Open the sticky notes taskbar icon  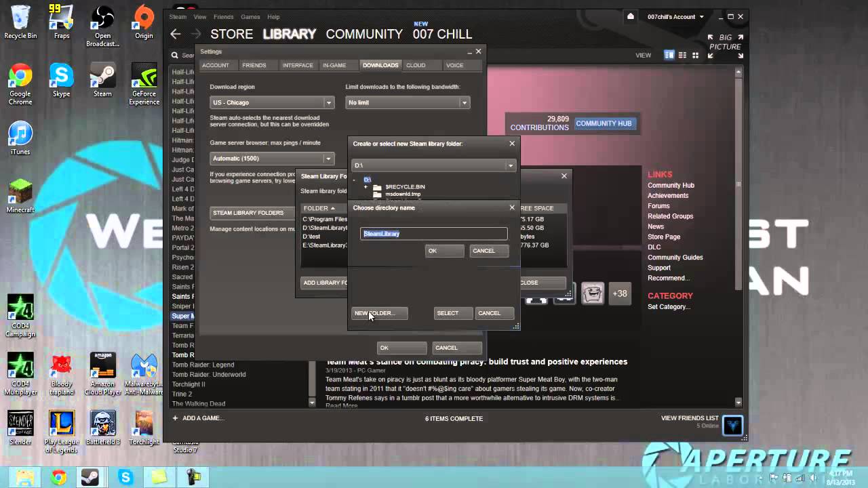tap(159, 478)
